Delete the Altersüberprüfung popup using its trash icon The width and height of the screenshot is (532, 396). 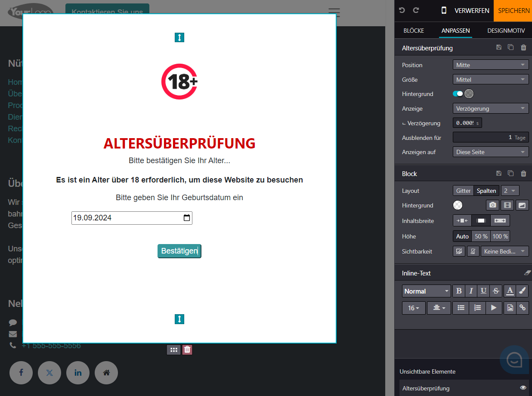(523, 48)
